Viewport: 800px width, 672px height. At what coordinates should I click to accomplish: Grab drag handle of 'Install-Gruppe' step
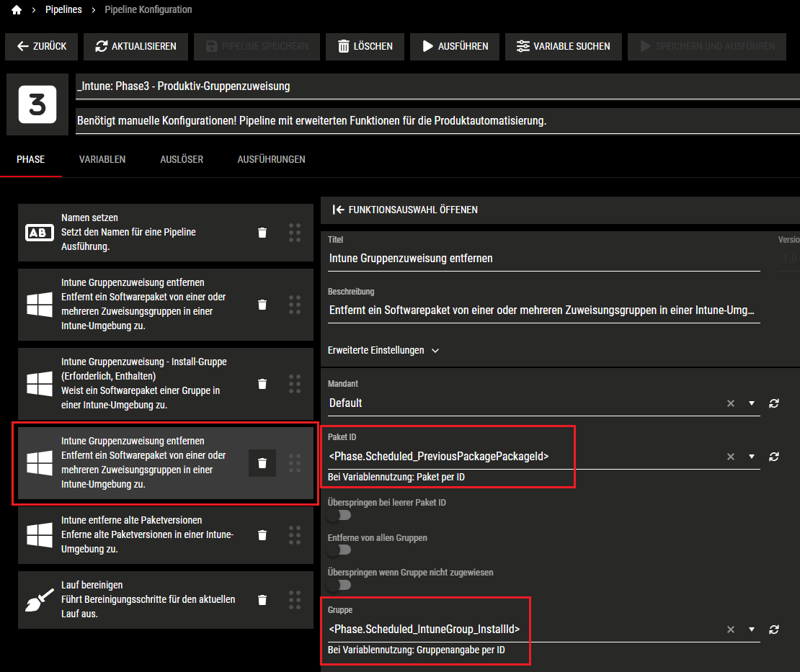pos(294,383)
